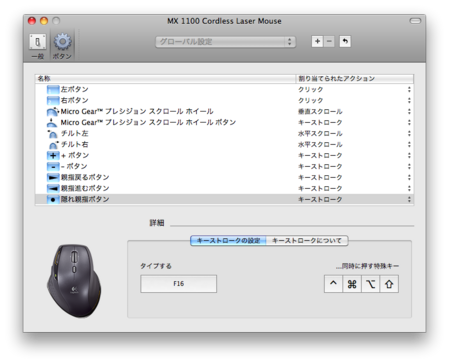Click 水平スクロール action in チルト左 row
Image resolution: width=449 pixels, height=364 pixels.
pyautogui.click(x=320, y=133)
